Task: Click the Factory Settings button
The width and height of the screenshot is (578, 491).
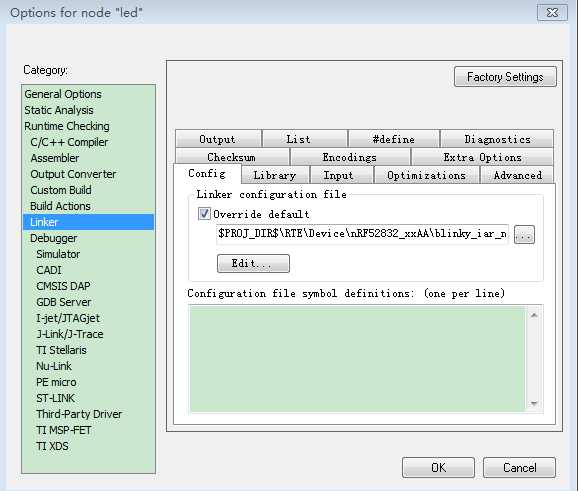Action: pyautogui.click(x=505, y=77)
